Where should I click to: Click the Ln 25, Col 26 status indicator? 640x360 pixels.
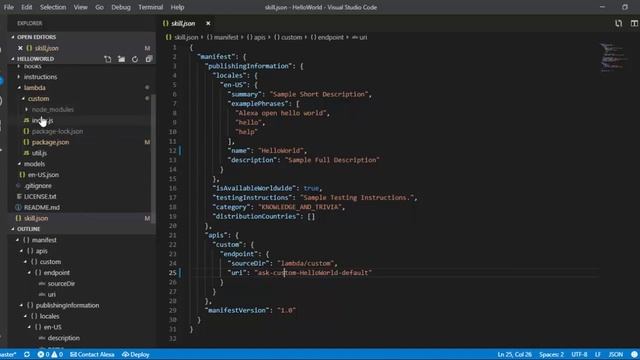coord(514,354)
